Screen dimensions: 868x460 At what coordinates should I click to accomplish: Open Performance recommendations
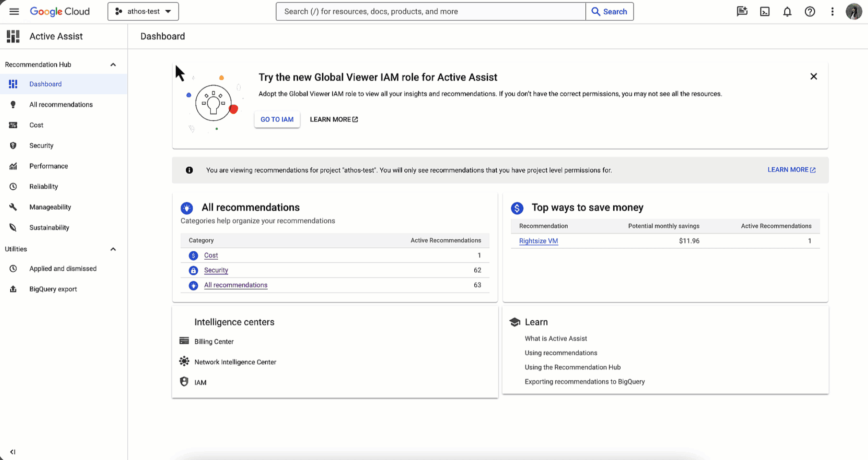(x=48, y=166)
